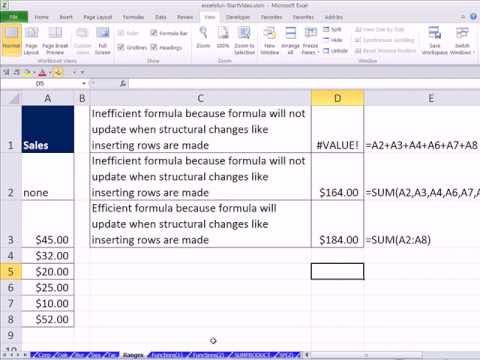The height and width of the screenshot is (360, 480).
Task: Click Reset Window Position
Action: pos(386,51)
